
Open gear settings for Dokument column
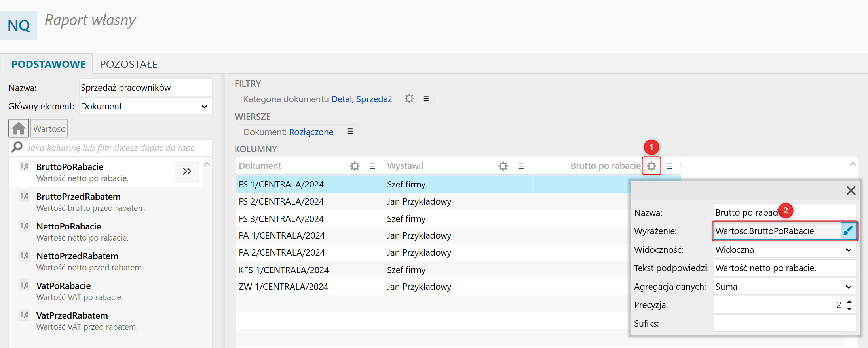tap(355, 166)
